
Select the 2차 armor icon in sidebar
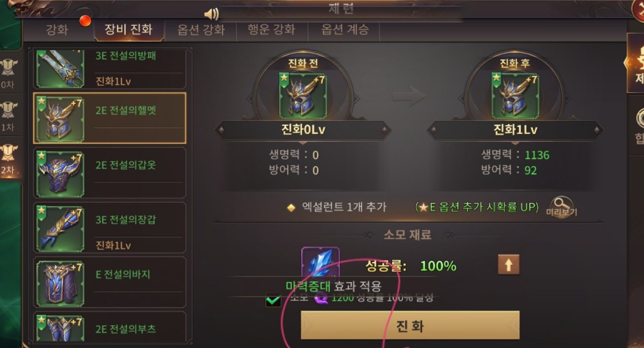click(x=8, y=160)
